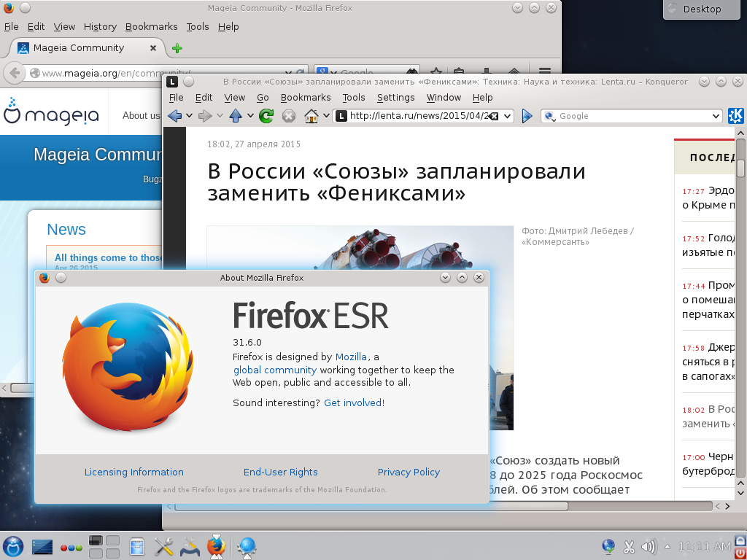Open the End-User Rights link

click(281, 472)
